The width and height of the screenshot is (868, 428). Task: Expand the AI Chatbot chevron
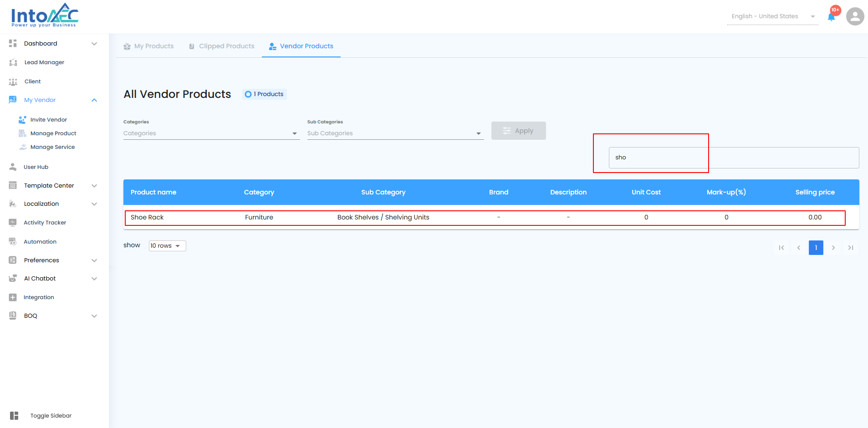click(94, 279)
